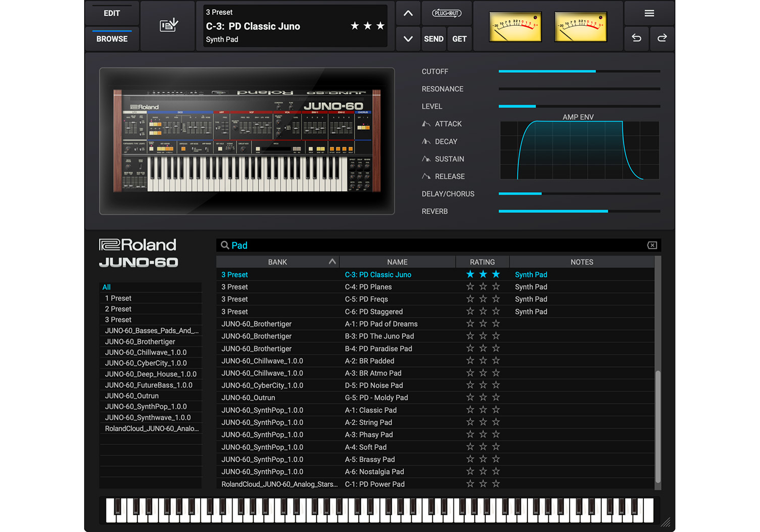760x532 pixels.
Task: Set first star rating for PD Freqs
Action: [x=470, y=299]
